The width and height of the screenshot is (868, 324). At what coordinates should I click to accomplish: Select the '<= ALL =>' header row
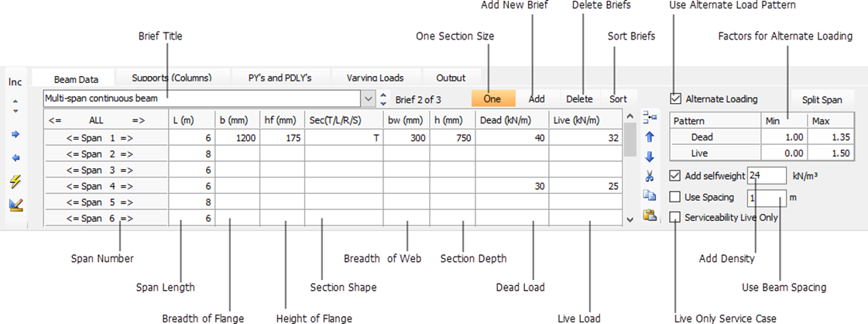[105, 119]
